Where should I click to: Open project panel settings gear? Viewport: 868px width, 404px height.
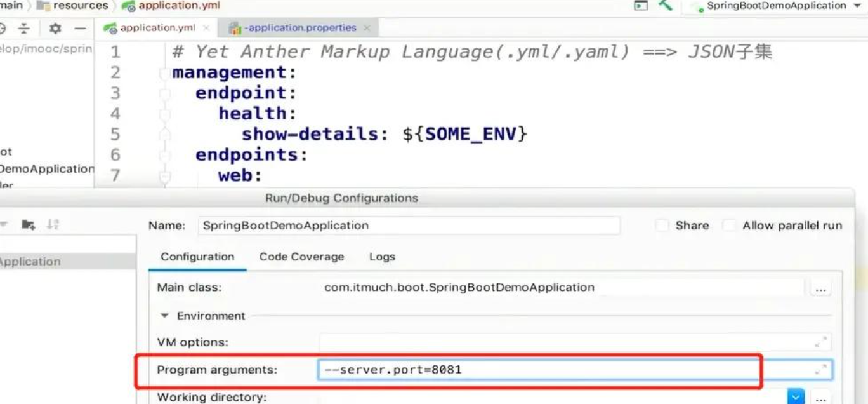[x=55, y=29]
